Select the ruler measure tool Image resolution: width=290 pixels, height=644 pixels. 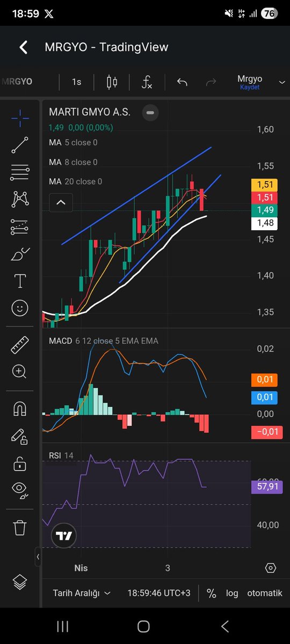[x=20, y=344]
